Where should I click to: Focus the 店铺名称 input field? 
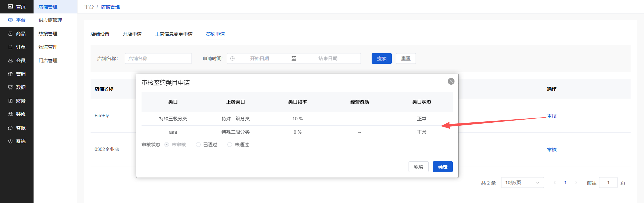158,58
